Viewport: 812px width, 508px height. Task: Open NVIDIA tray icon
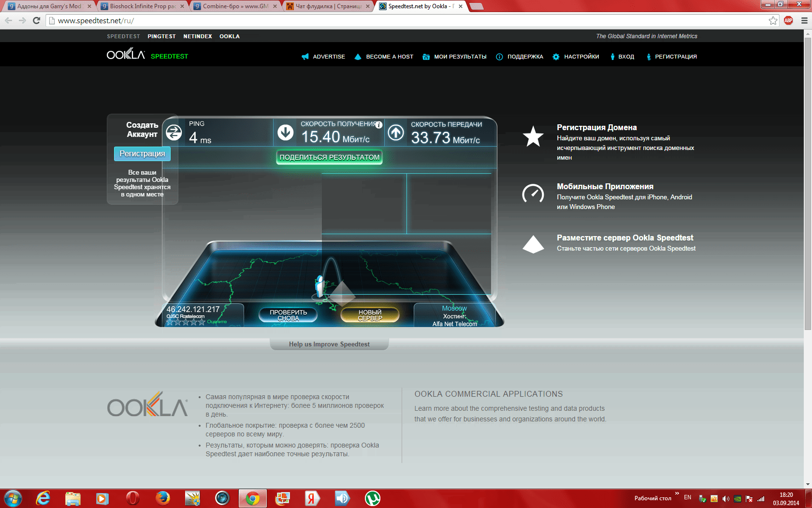click(738, 498)
